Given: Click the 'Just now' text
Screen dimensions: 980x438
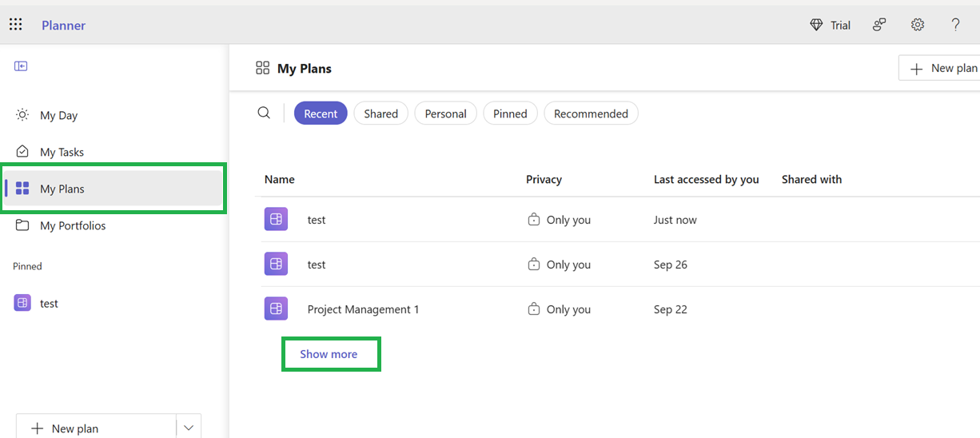Looking at the screenshot, I should click(x=675, y=220).
